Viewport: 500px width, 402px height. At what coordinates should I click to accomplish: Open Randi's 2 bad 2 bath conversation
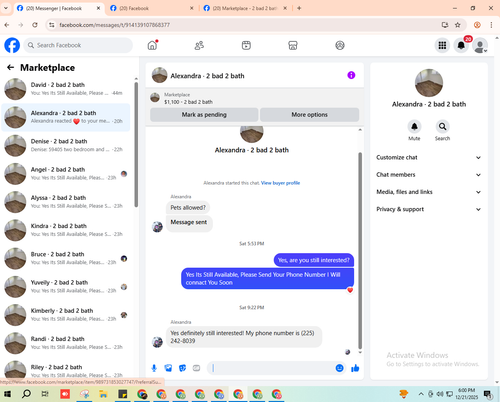[x=66, y=343]
